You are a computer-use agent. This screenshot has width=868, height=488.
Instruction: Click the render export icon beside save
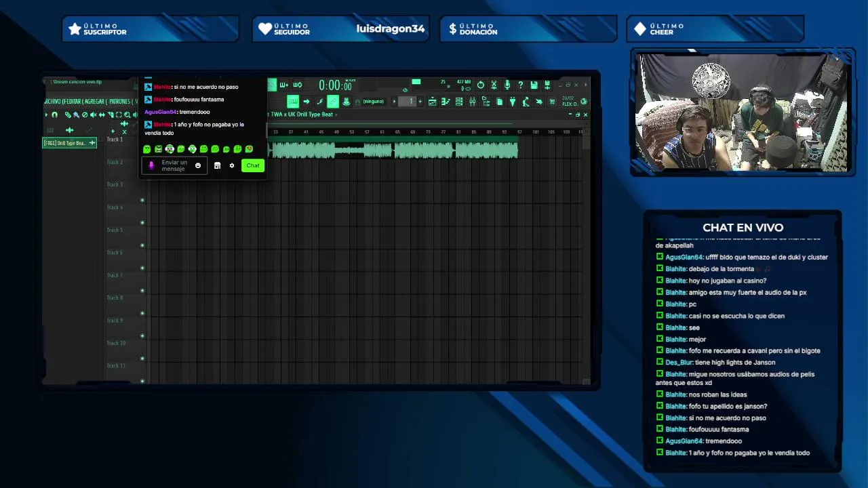(x=547, y=85)
